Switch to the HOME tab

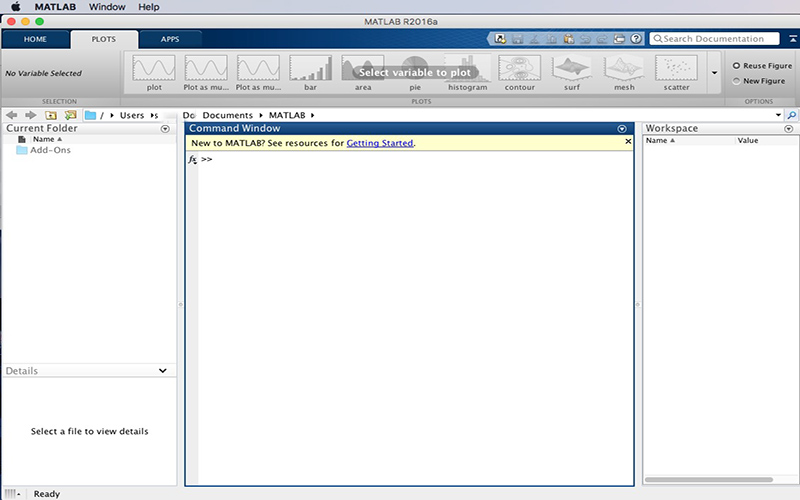click(35, 39)
